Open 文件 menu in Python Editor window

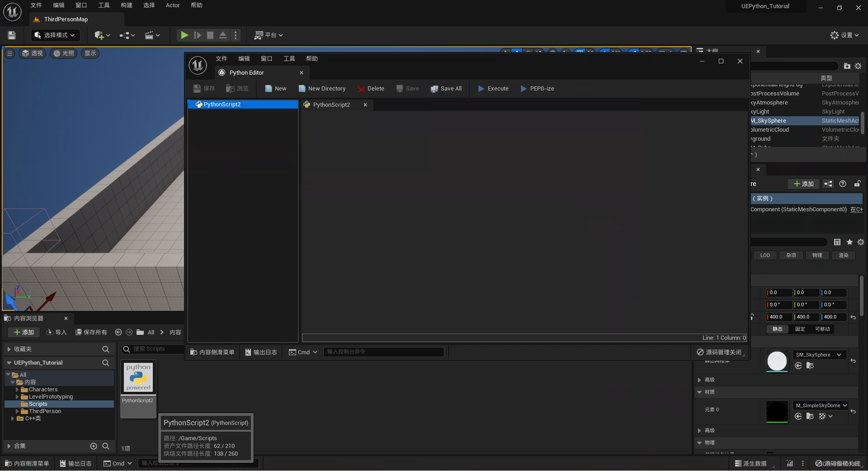[x=222, y=59]
